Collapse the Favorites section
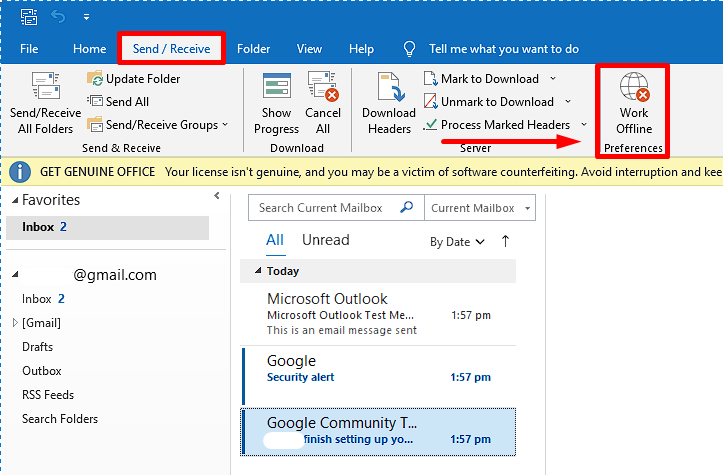 (15, 200)
